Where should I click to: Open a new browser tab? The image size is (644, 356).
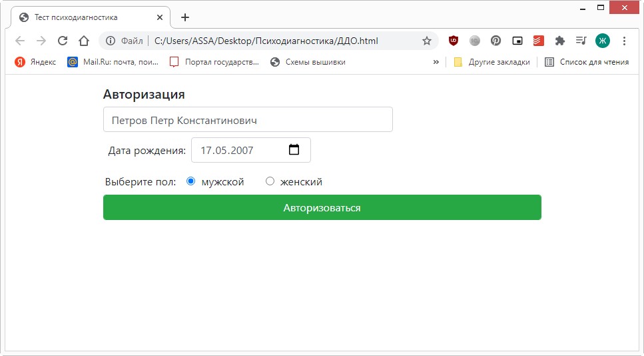click(185, 17)
